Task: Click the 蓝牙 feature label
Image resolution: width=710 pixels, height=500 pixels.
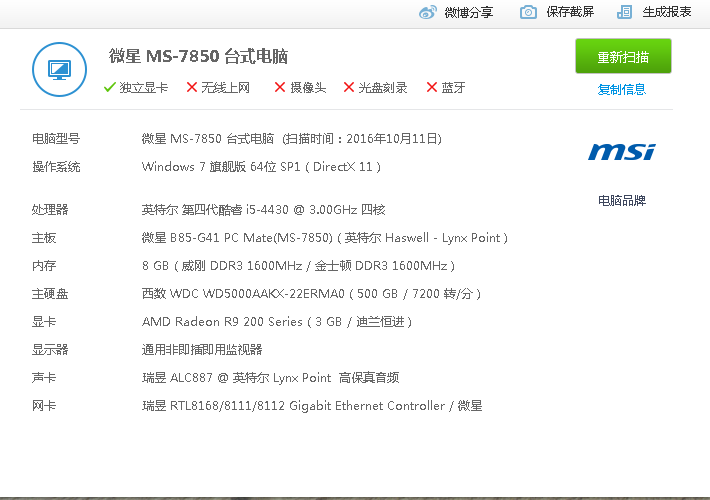Action: point(453,87)
